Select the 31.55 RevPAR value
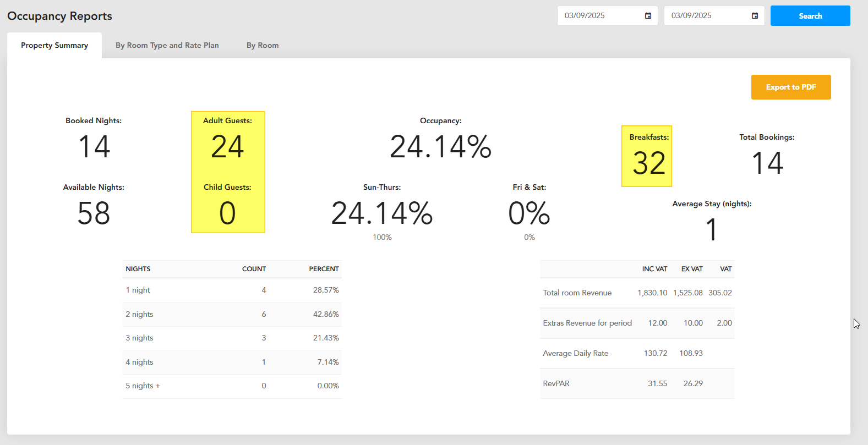This screenshot has width=868, height=445. tap(657, 383)
